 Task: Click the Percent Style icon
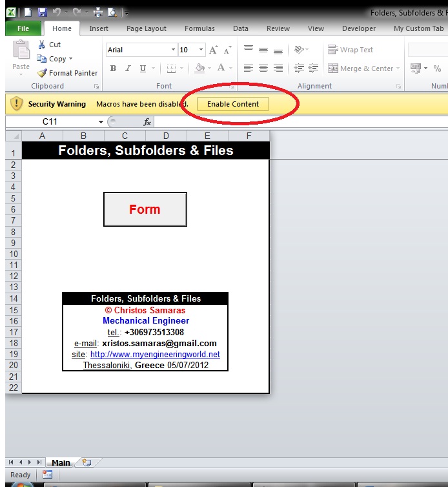pyautogui.click(x=437, y=68)
